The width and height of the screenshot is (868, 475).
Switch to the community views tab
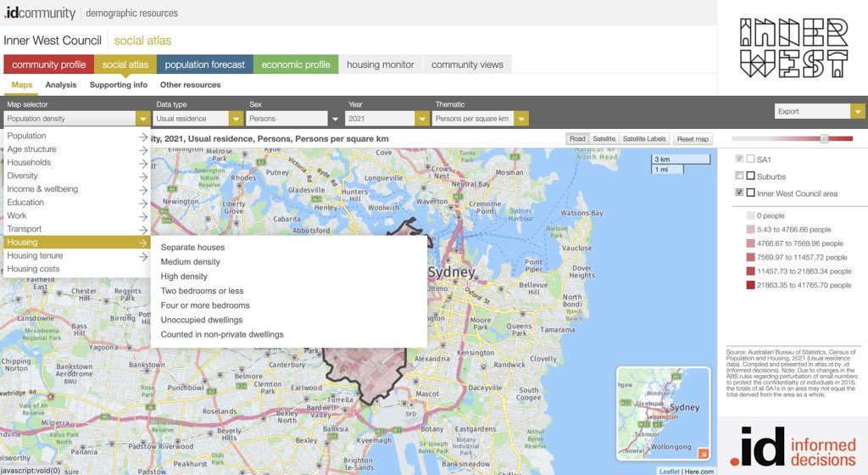click(x=467, y=64)
